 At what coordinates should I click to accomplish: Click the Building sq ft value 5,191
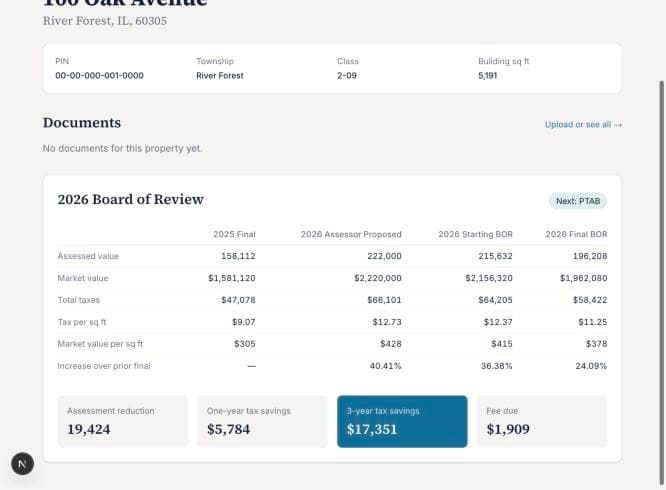coord(488,76)
